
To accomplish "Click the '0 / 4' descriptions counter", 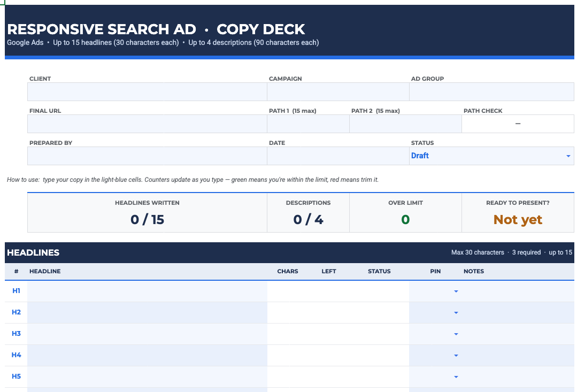I will pyautogui.click(x=309, y=220).
